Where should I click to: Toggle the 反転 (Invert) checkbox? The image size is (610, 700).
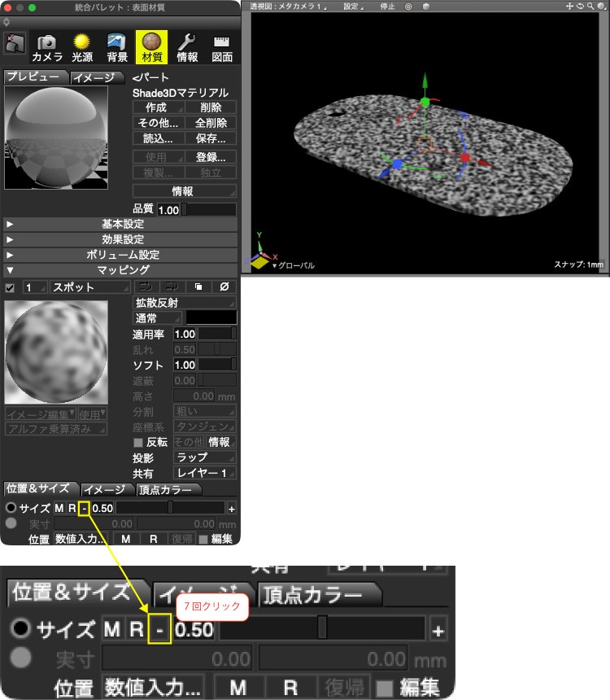[x=138, y=443]
